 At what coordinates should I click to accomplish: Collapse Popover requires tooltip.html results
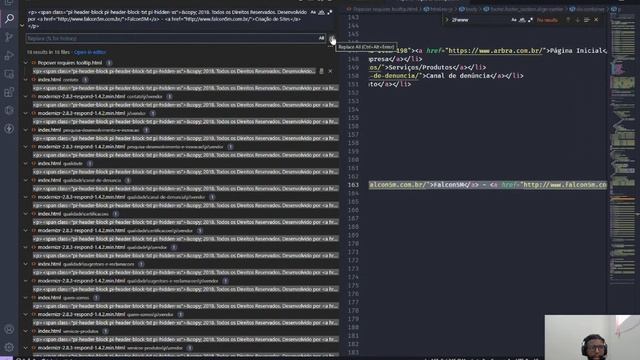click(26, 63)
